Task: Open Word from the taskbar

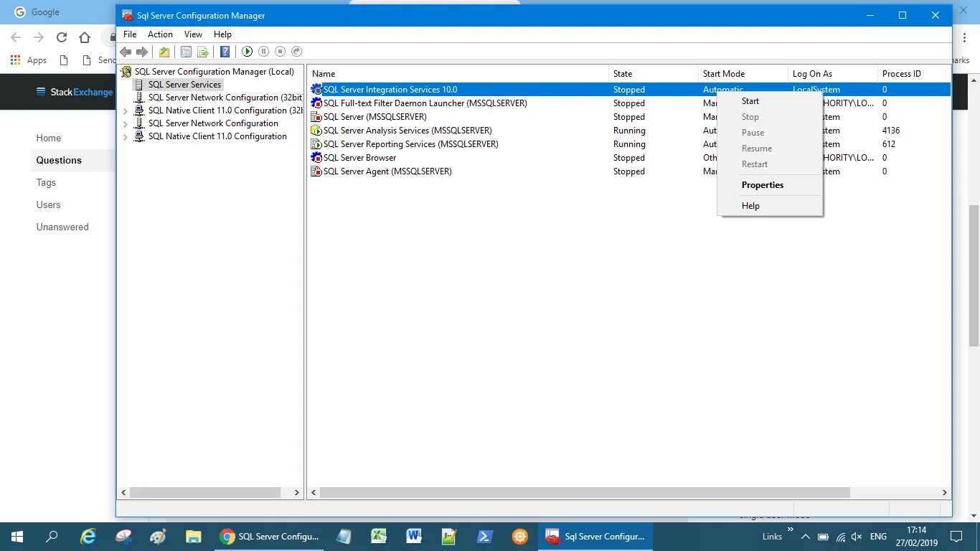Action: click(x=414, y=536)
